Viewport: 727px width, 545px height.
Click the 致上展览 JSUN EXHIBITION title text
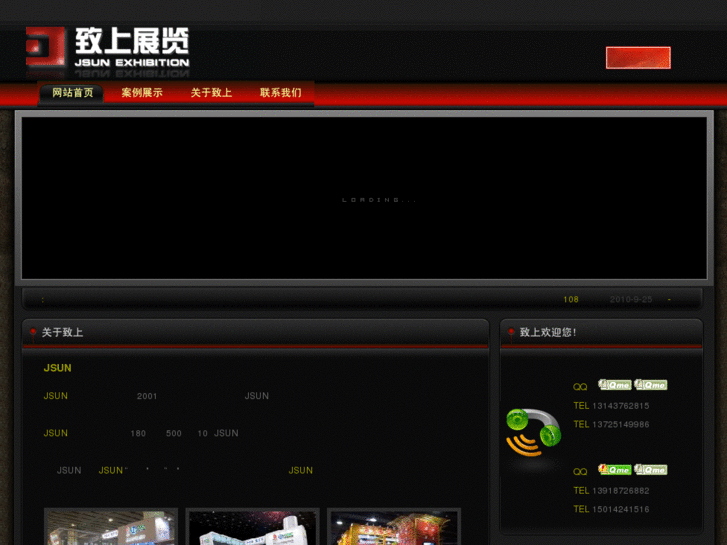(132, 47)
